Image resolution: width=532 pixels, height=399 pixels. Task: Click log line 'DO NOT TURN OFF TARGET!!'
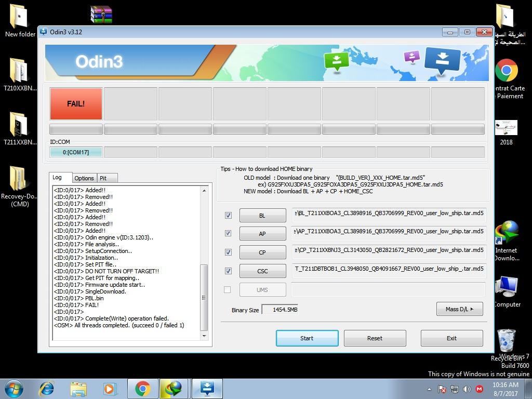(106, 271)
